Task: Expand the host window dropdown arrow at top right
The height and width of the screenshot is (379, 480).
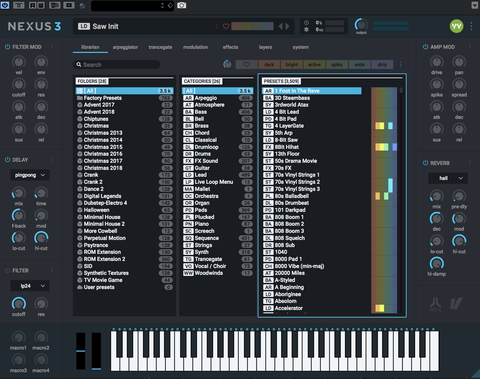Action: (x=475, y=5)
